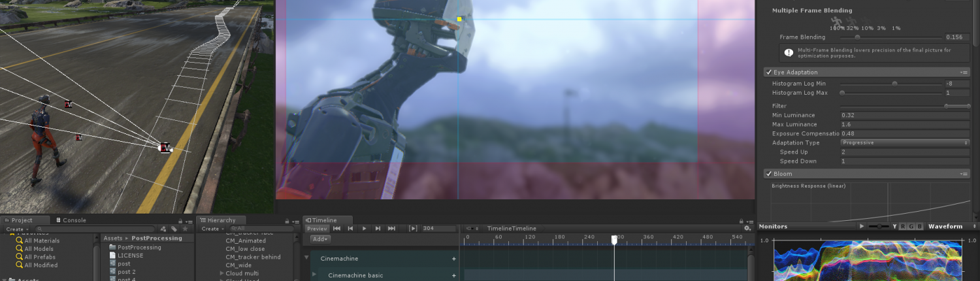Toggle G channel in Monitors
The image size is (980, 281).
[x=911, y=226]
